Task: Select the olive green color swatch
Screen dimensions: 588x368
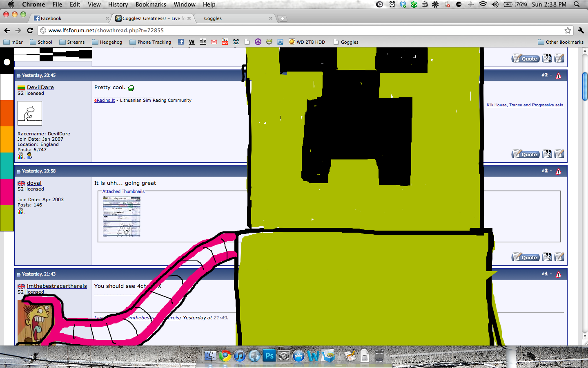Action: coord(7,218)
